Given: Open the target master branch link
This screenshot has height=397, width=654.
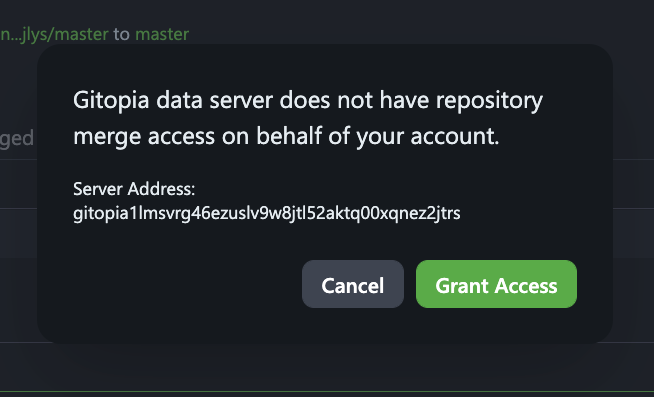Looking at the screenshot, I should tap(162, 34).
